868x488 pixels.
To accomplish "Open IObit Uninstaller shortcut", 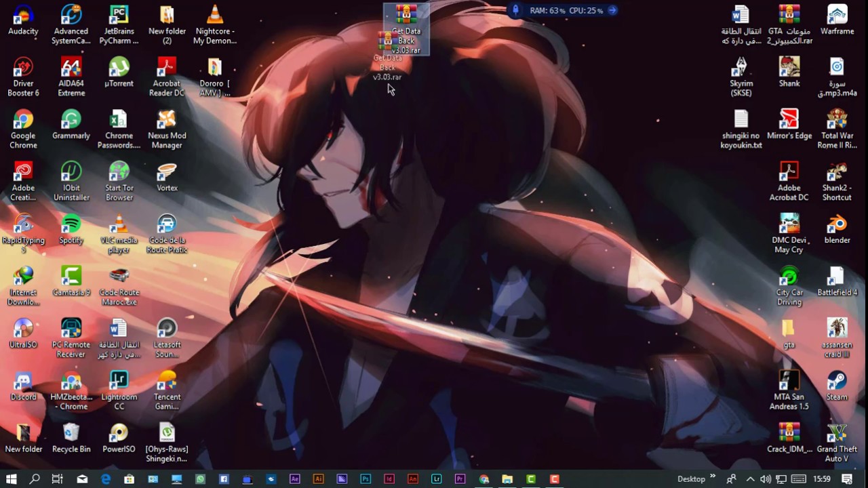I will coord(71,182).
